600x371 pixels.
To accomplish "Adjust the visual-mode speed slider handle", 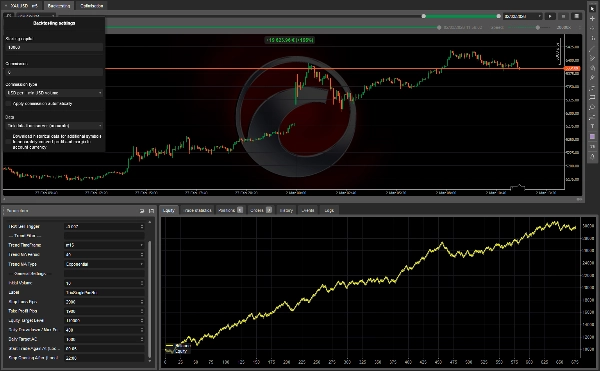I will (538, 28).
